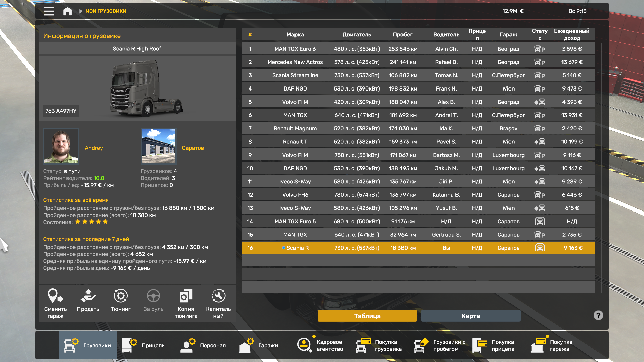644x362 pixels.
Task: Select DAF NGD driven by Frank N.
Action: point(418,88)
